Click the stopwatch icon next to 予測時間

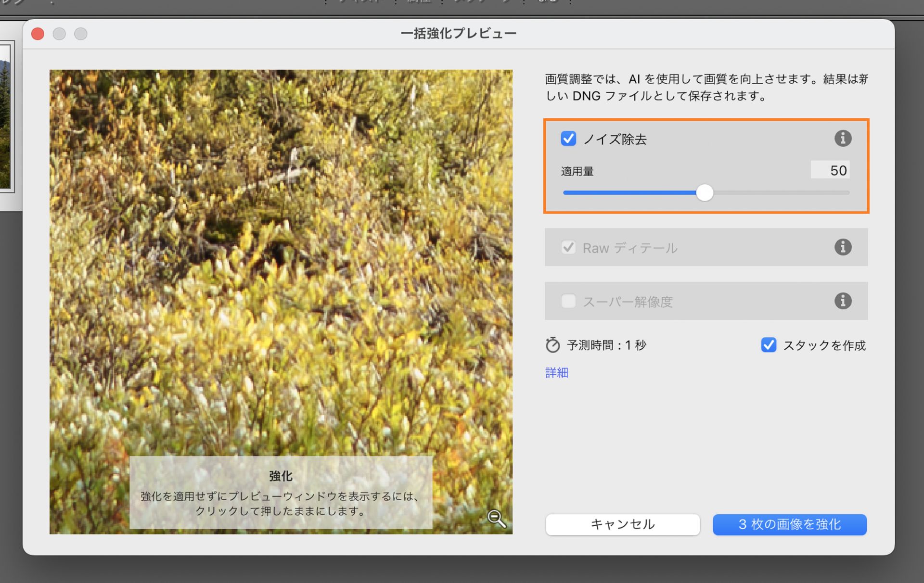(x=552, y=344)
